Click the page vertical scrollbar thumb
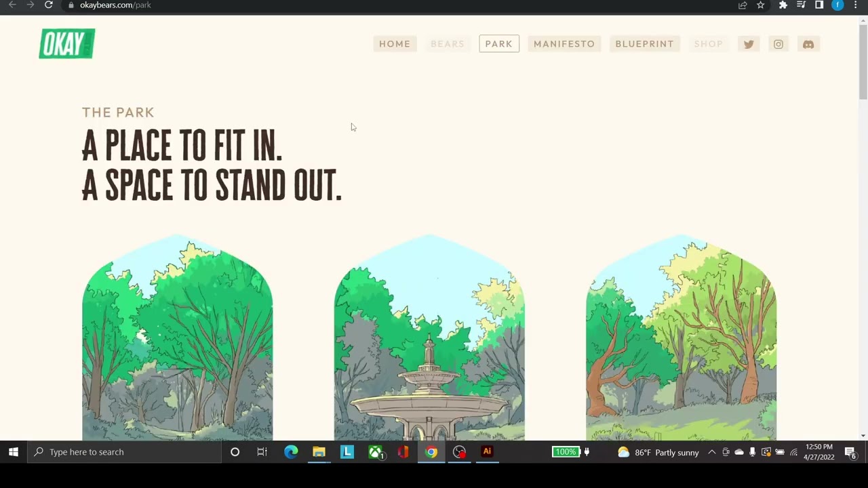This screenshot has width=868, height=488. [863, 61]
